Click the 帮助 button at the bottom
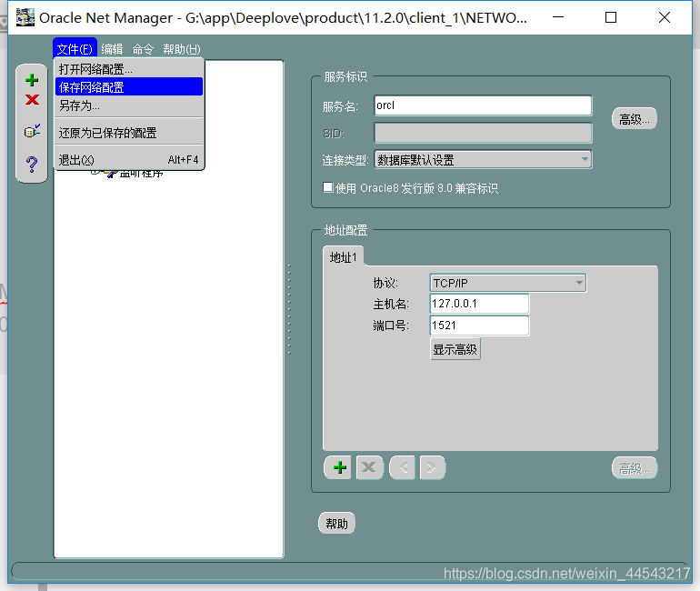Screen dimensions: 700x591 tap(336, 524)
